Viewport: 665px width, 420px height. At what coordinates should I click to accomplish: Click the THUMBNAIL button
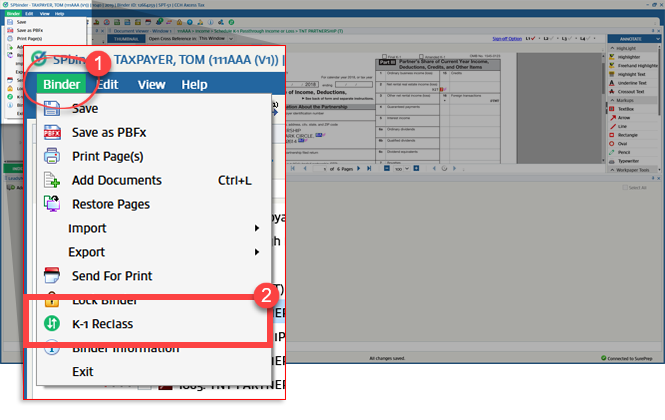click(126, 39)
